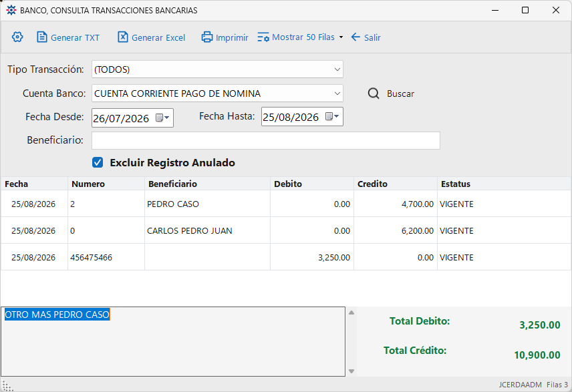Screen dimensions: 572x392
Task: Click the Imprimir printer icon
Action: (x=207, y=37)
